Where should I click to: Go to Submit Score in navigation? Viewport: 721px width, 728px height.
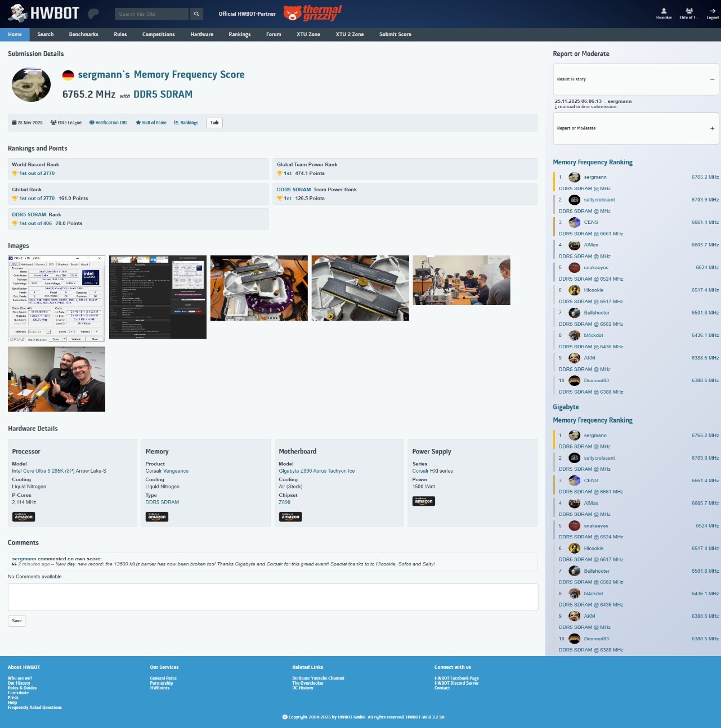click(395, 34)
